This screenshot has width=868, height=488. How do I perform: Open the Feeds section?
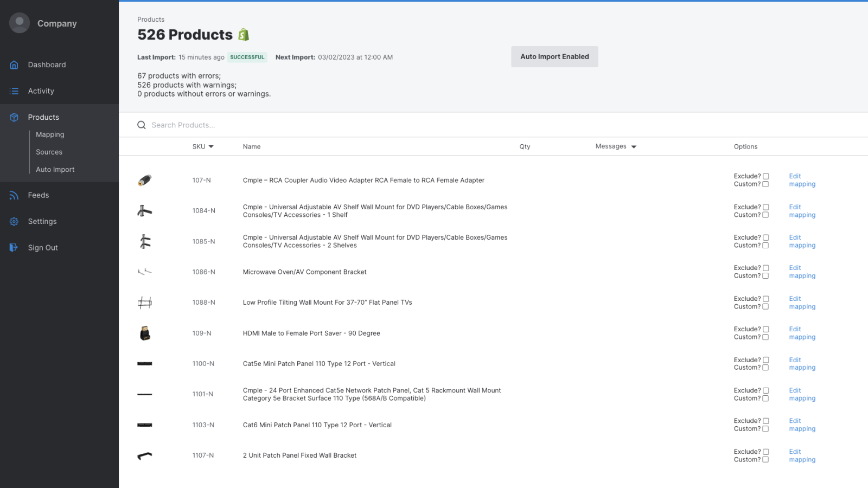point(39,195)
